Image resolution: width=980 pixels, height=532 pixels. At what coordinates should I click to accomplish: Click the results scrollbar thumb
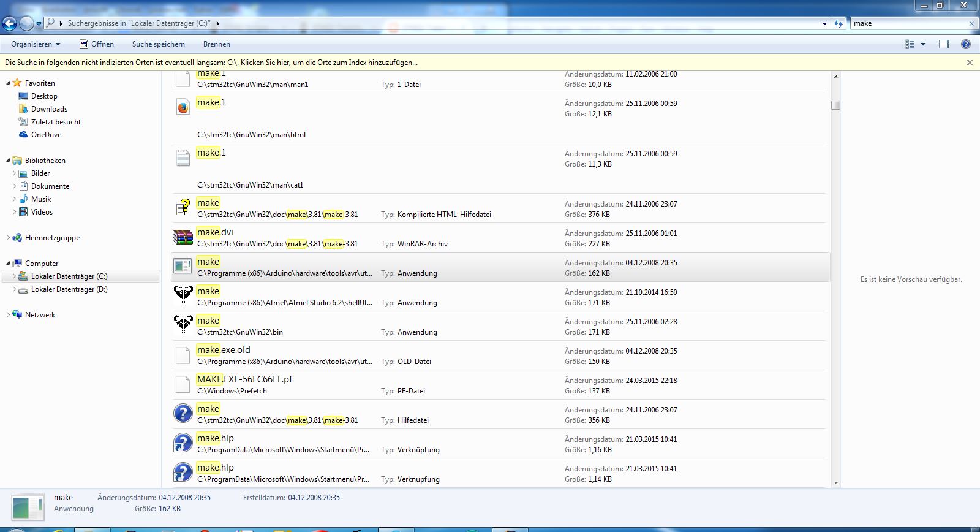[835, 105]
